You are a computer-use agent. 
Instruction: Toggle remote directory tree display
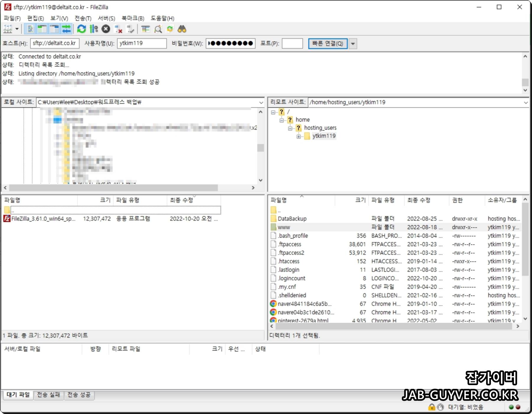tap(54, 29)
